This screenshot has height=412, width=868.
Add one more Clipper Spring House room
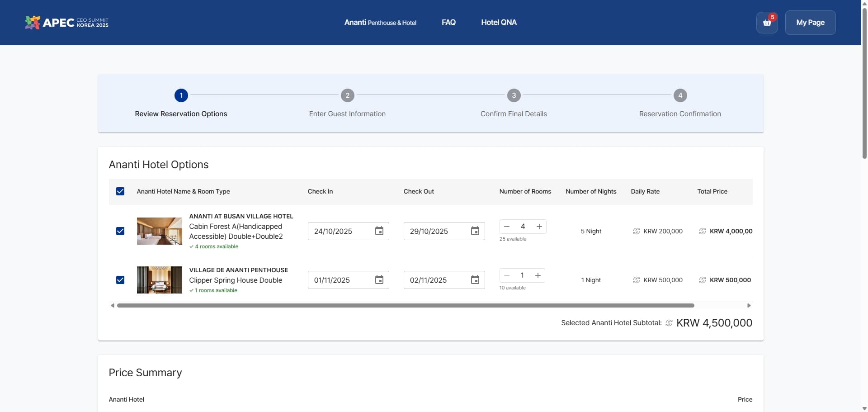point(538,275)
